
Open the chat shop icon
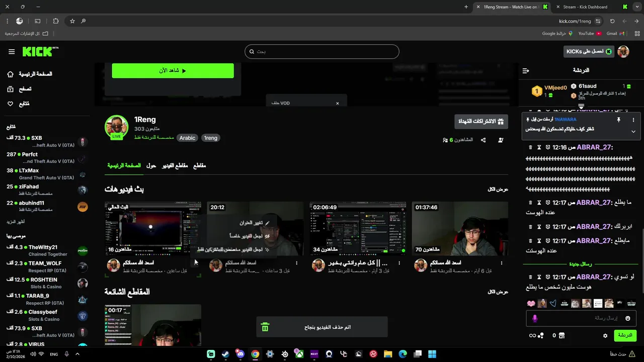coord(562,335)
